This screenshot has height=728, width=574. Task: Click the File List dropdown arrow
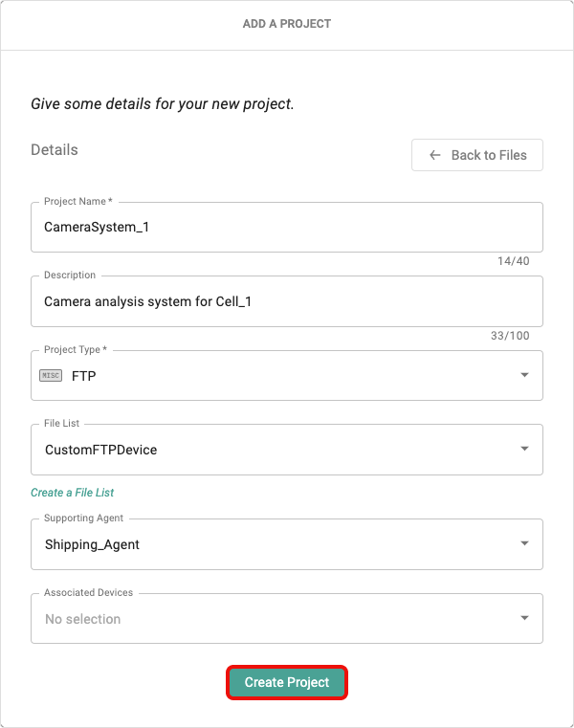coord(524,449)
